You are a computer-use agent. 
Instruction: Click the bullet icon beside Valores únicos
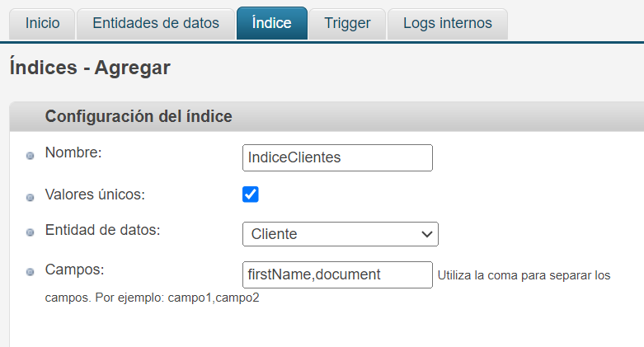pyautogui.click(x=31, y=198)
